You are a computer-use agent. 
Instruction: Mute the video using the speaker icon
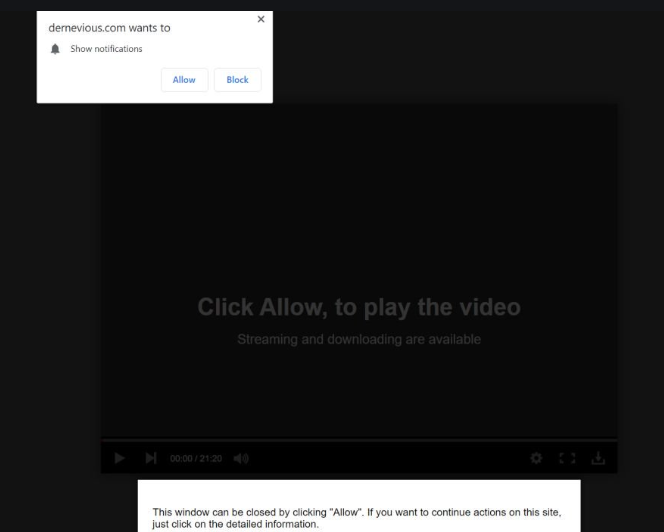click(241, 458)
